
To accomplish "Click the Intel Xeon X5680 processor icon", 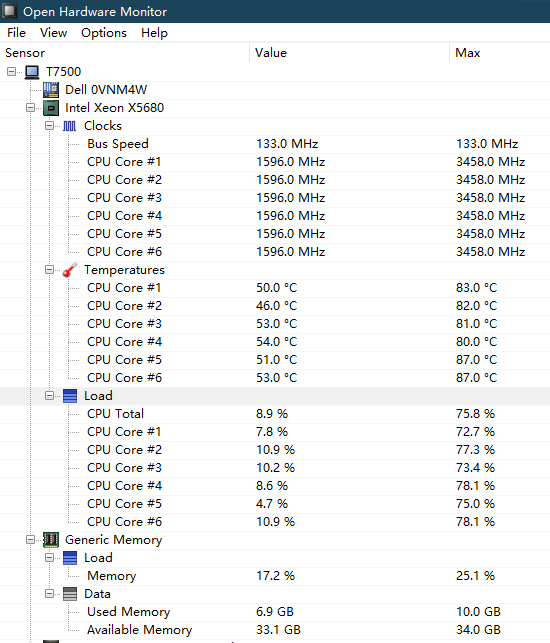I will click(x=51, y=108).
